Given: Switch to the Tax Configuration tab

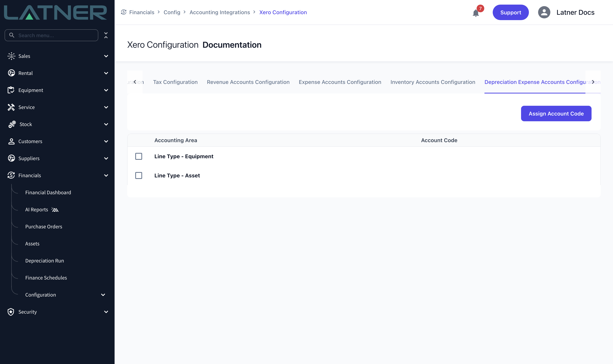Looking at the screenshot, I should click(x=175, y=82).
